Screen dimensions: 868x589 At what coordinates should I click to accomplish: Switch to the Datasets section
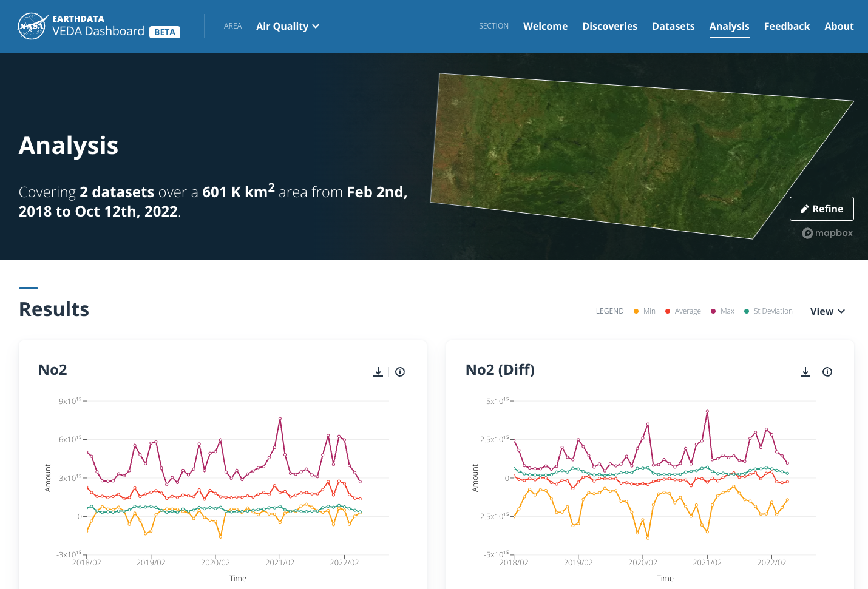pos(673,26)
